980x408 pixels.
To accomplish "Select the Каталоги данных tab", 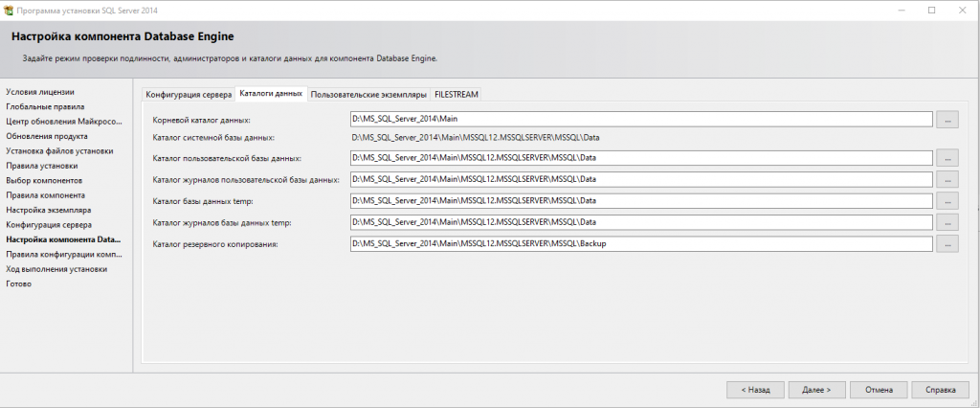I will tap(271, 94).
